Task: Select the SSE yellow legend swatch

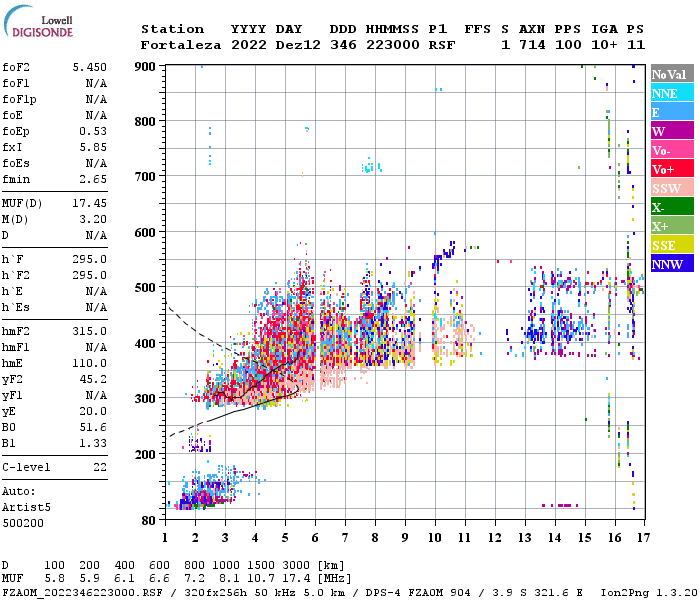Action: tap(672, 245)
